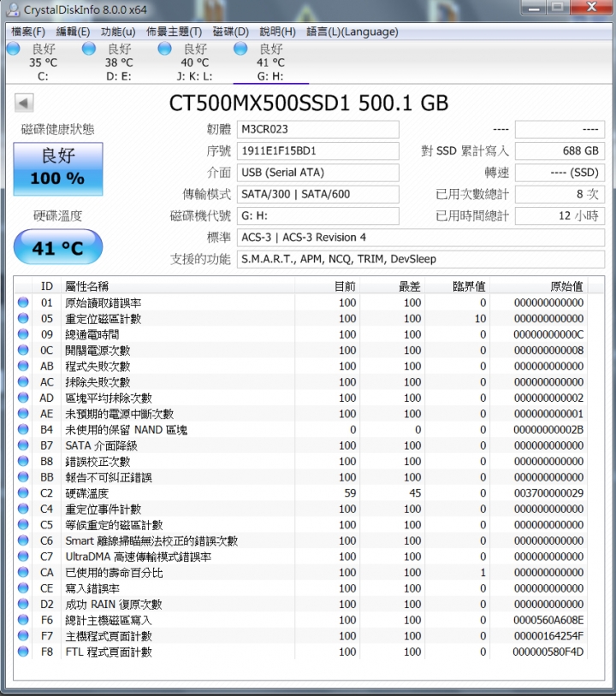Viewport: 616px width, 696px height.
Task: Open the 編輯(E) menu
Action: pyautogui.click(x=73, y=32)
